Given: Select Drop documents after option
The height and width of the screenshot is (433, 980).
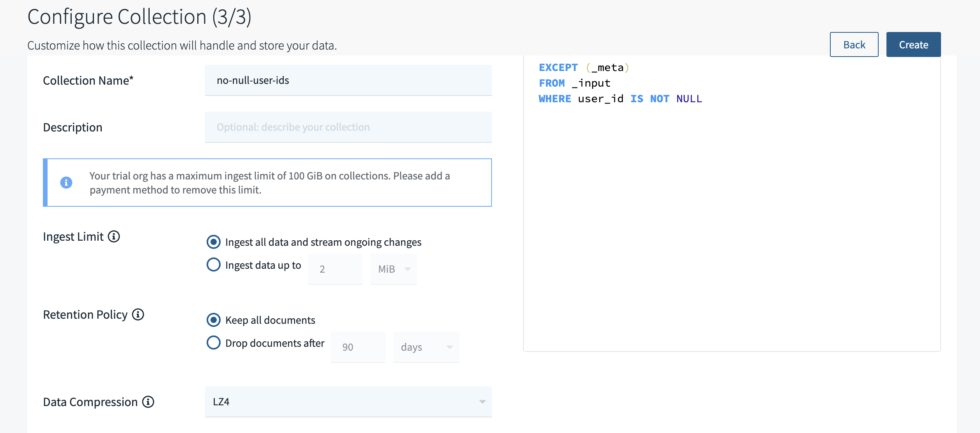Looking at the screenshot, I should (214, 343).
